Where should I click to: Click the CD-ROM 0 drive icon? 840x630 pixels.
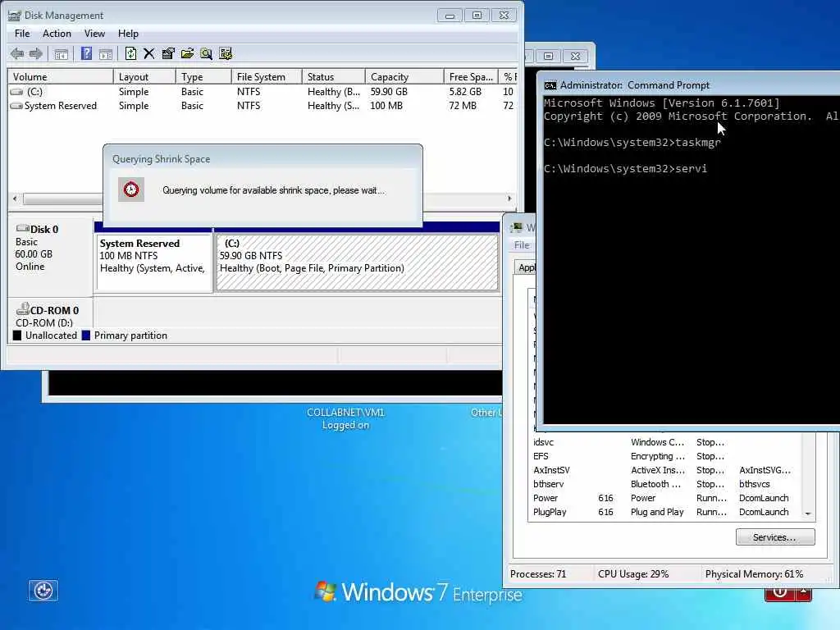pyautogui.click(x=22, y=309)
